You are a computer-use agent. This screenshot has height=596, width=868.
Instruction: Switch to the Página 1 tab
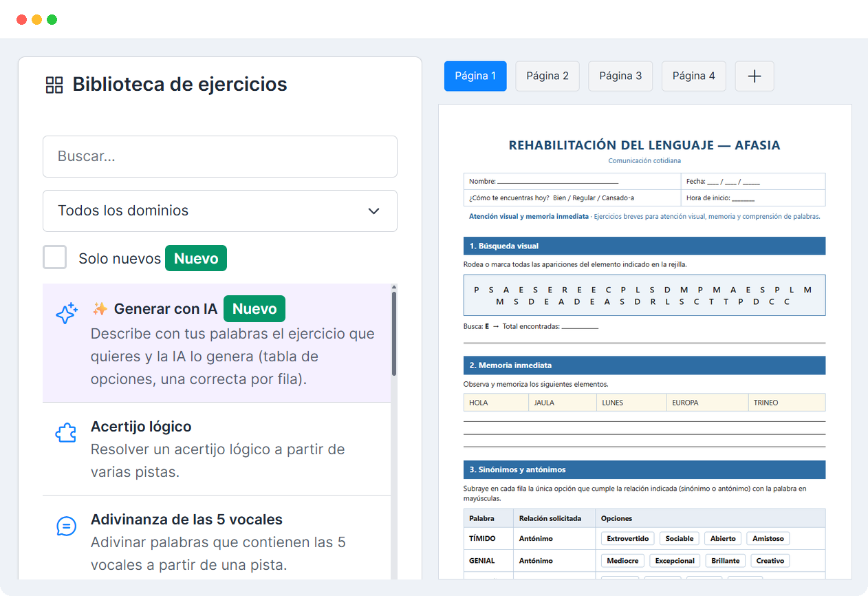(x=475, y=76)
